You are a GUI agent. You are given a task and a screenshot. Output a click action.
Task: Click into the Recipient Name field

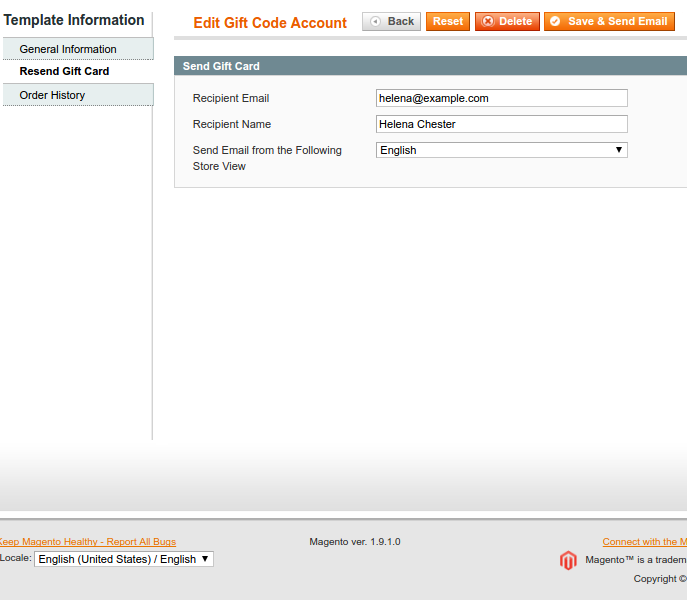501,124
